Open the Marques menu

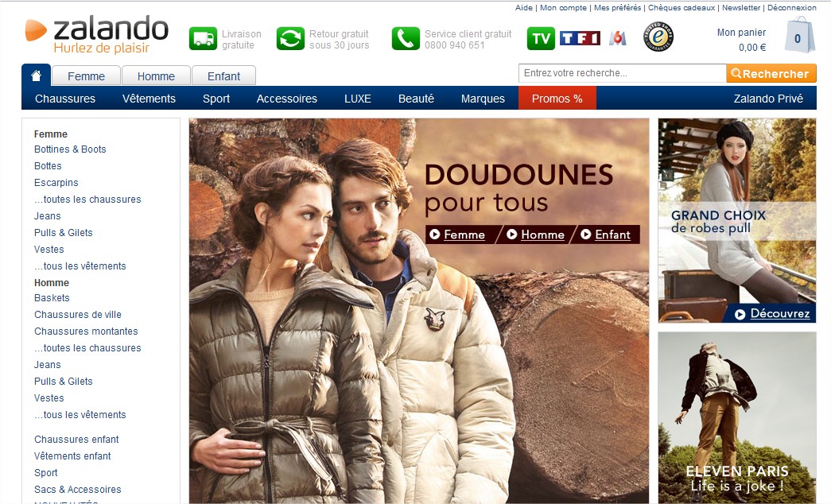[483, 99]
